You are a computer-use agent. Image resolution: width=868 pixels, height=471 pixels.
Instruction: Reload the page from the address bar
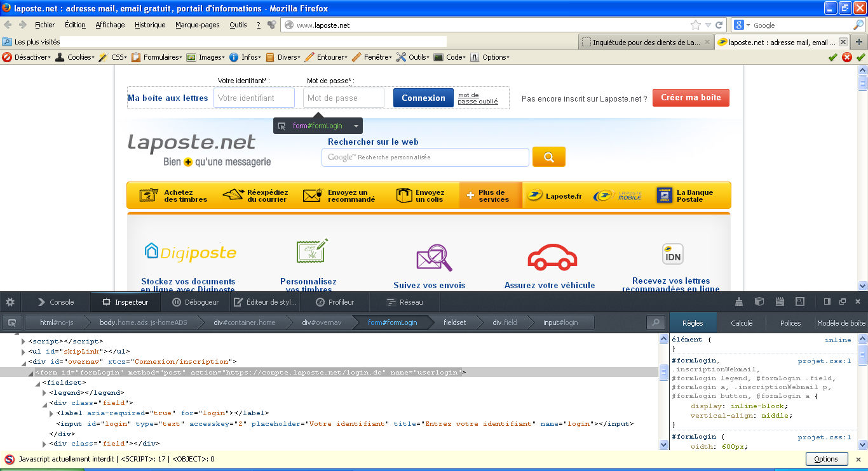point(719,25)
